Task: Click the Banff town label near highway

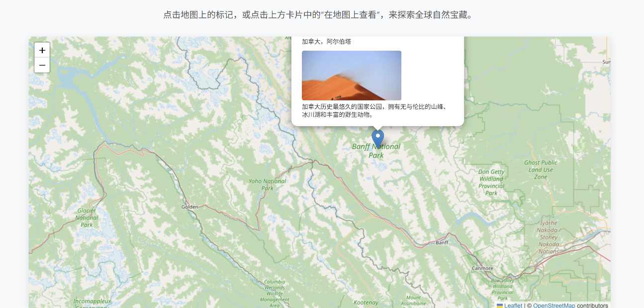Action: pos(442,242)
